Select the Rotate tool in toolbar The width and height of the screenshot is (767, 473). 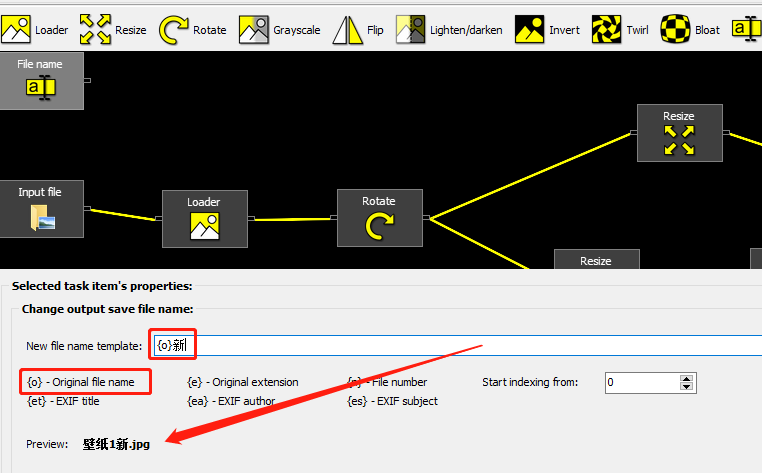[x=193, y=30]
